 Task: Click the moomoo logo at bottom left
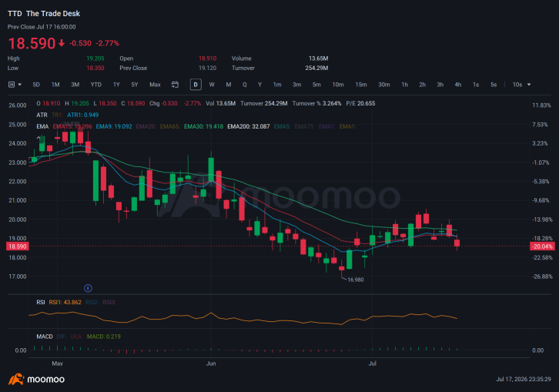tap(36, 379)
